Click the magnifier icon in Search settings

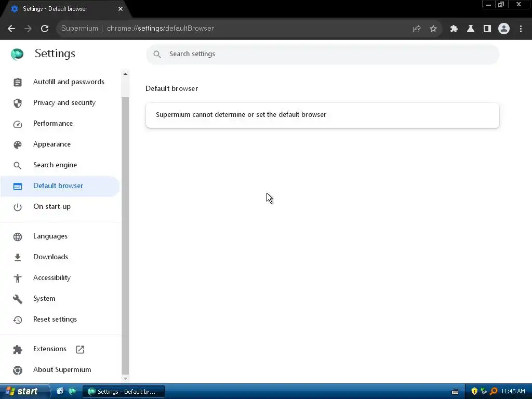click(157, 54)
